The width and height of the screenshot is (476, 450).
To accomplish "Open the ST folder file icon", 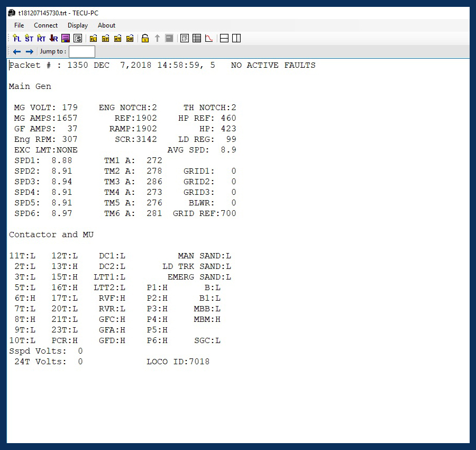I will pos(105,38).
